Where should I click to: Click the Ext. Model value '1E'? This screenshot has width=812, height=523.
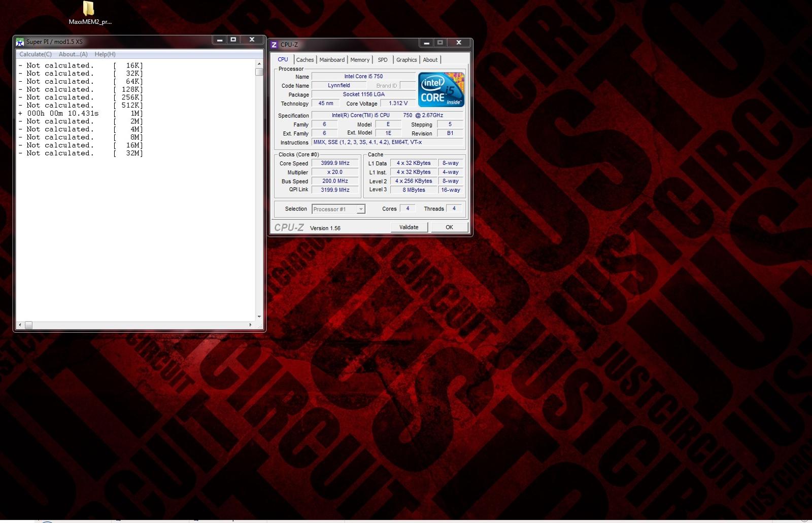(389, 133)
